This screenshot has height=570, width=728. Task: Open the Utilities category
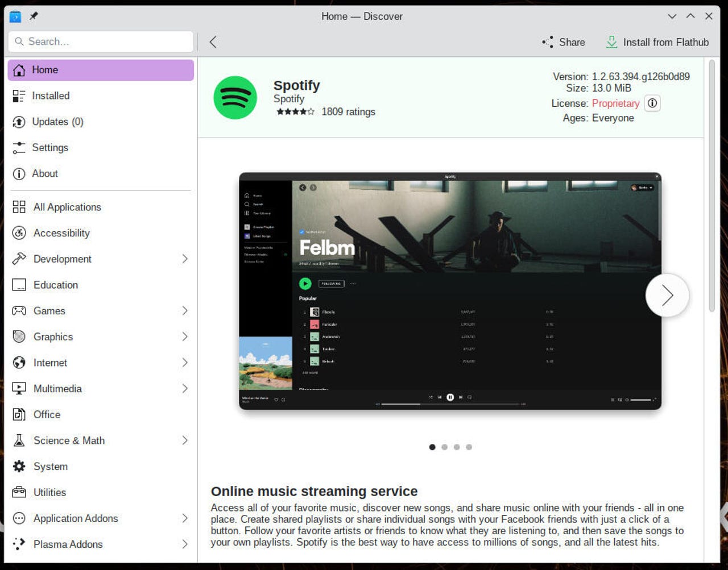point(49,492)
